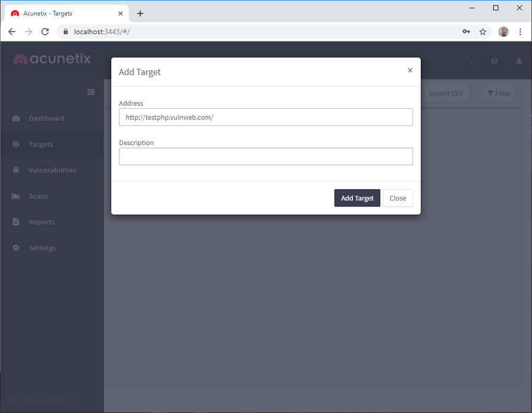Go back with browser back arrow
This screenshot has width=532, height=413.
[x=12, y=31]
